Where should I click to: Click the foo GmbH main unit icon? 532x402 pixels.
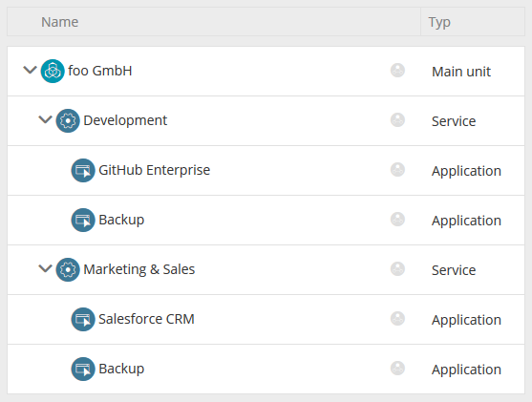(x=53, y=72)
